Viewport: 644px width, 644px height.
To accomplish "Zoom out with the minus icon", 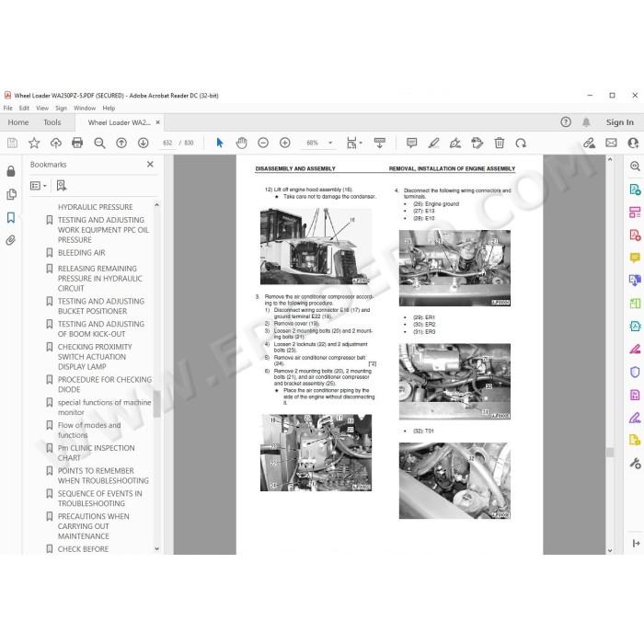I will tap(263, 143).
